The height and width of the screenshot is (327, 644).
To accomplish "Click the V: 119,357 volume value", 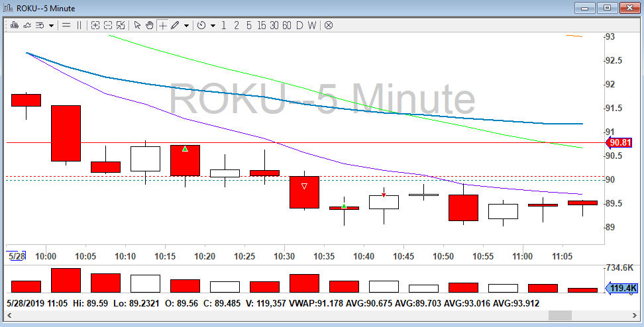I will 266,304.
